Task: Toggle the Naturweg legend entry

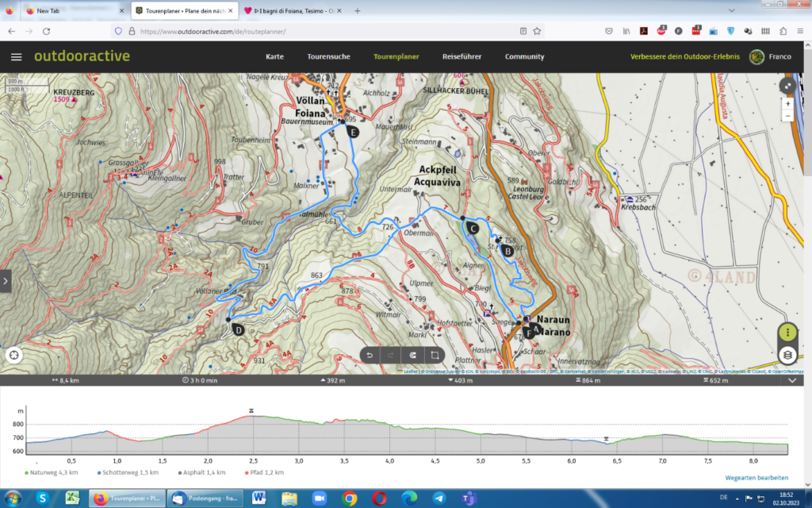Action: click(x=48, y=472)
